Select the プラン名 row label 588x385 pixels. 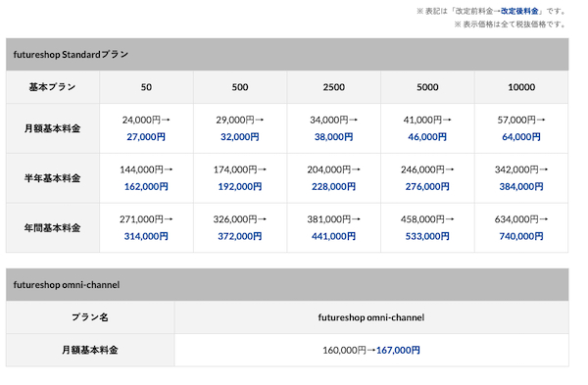[90, 317]
